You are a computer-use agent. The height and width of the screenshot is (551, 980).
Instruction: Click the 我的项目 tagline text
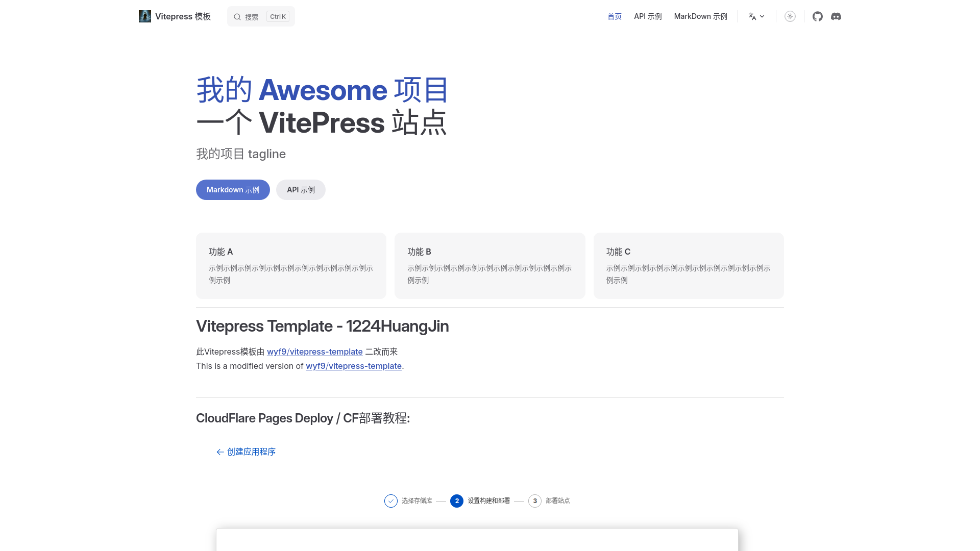pyautogui.click(x=241, y=154)
